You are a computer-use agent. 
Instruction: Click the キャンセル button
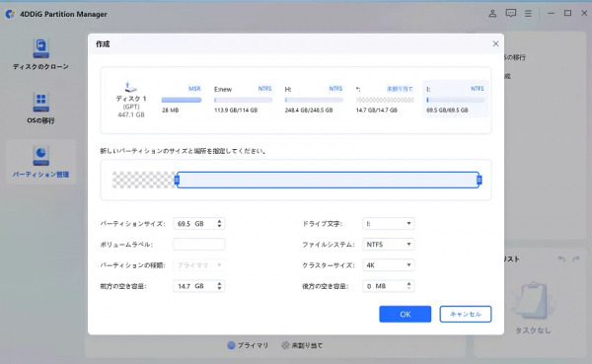[x=466, y=314]
